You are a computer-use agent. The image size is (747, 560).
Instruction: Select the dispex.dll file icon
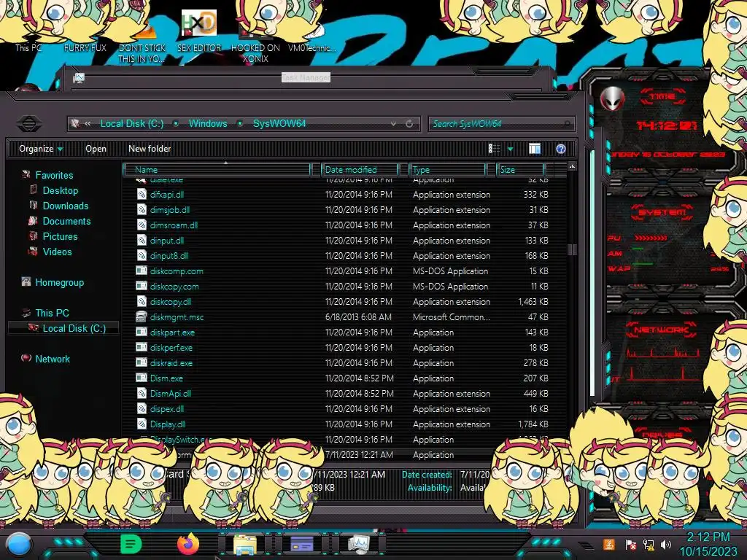pyautogui.click(x=142, y=408)
